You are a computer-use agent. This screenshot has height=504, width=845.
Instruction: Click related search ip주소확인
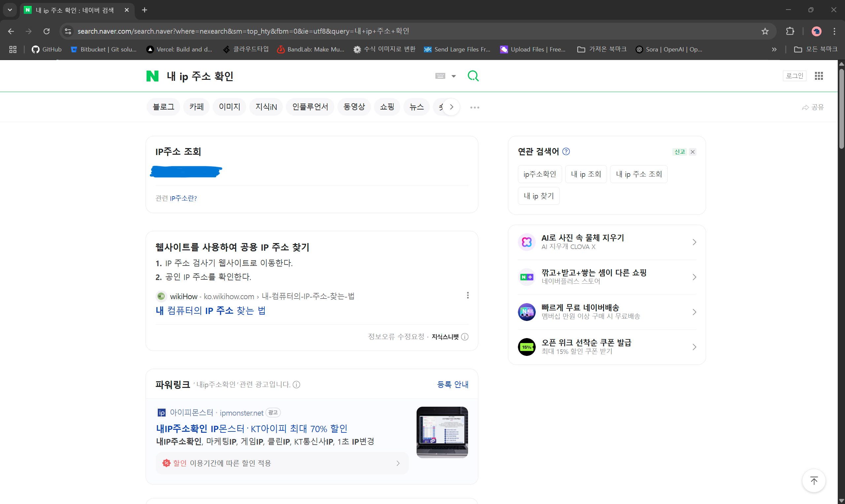click(540, 174)
